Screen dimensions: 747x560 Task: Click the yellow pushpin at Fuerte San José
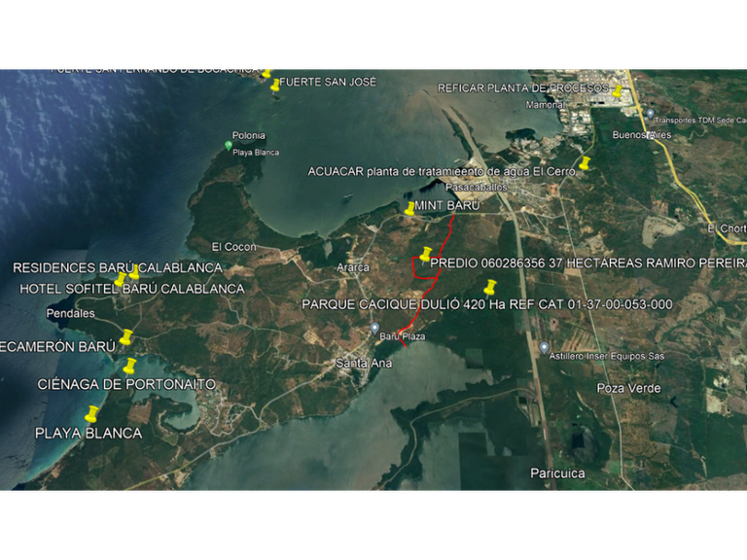pos(275,86)
